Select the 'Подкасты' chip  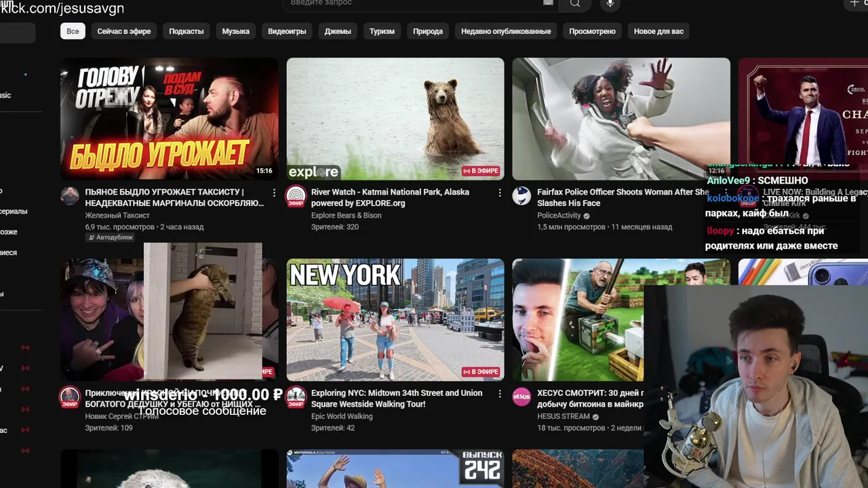point(186,31)
